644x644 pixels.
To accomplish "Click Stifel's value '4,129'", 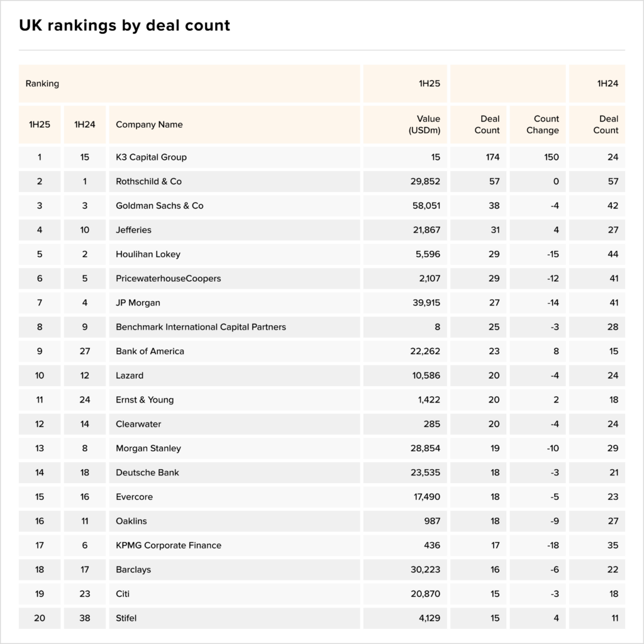I will (430, 618).
